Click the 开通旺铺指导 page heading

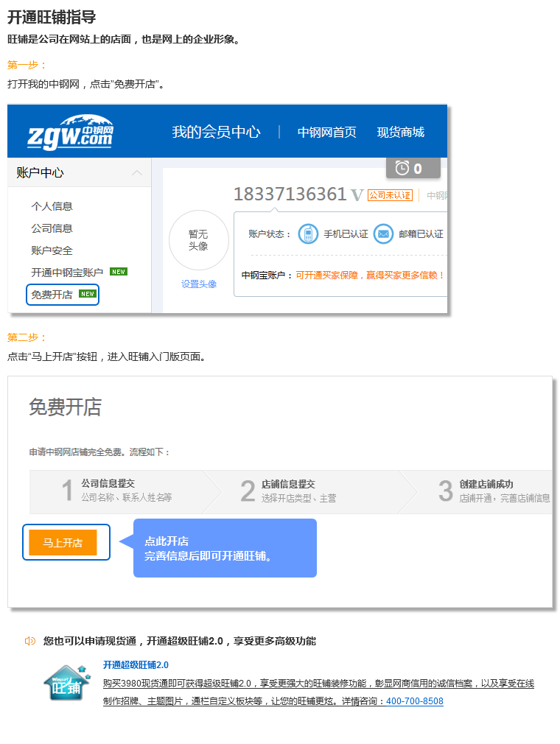(52, 17)
